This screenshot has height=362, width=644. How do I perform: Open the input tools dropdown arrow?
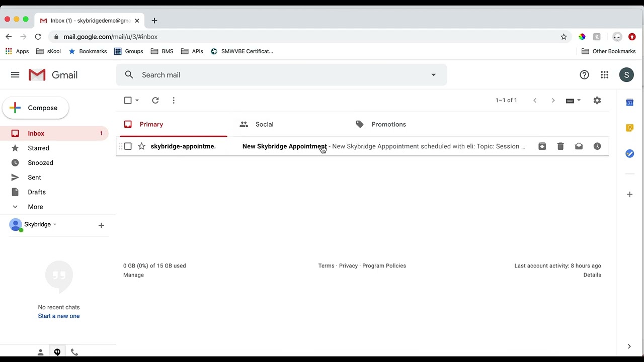(x=579, y=101)
